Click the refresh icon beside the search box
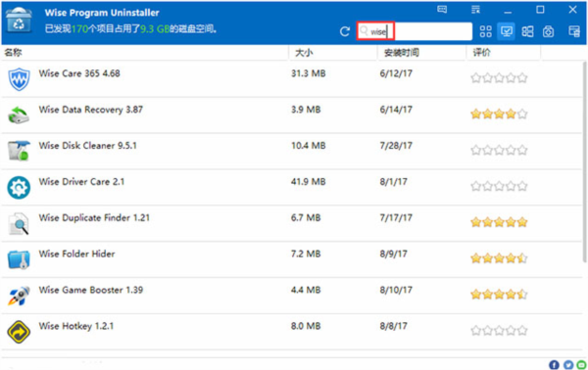This screenshot has height=370, width=588. pos(345,31)
